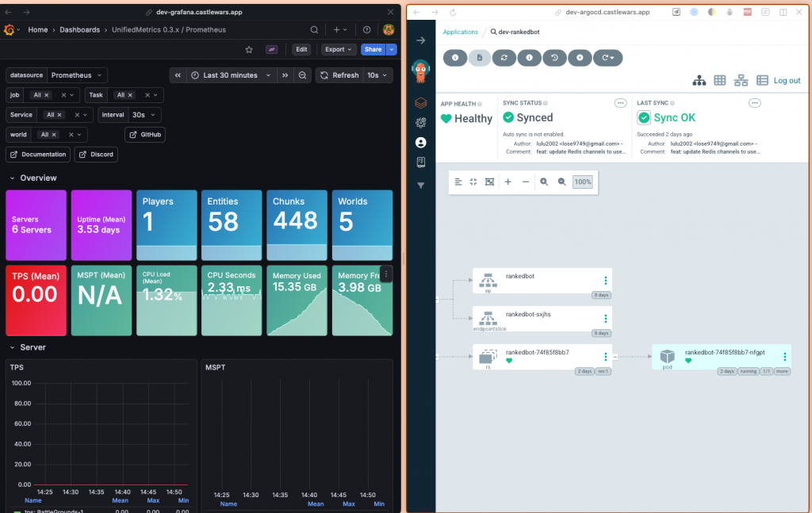812x513 pixels.
Task: Open the Discord link button
Action: [x=96, y=155]
